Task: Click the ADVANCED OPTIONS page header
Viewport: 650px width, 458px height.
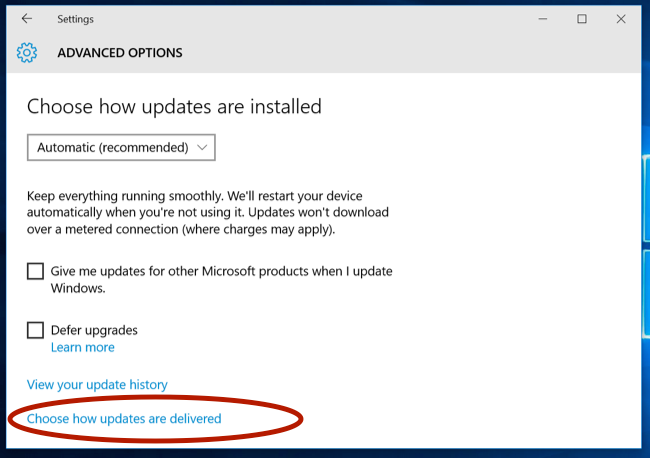Action: 120,53
